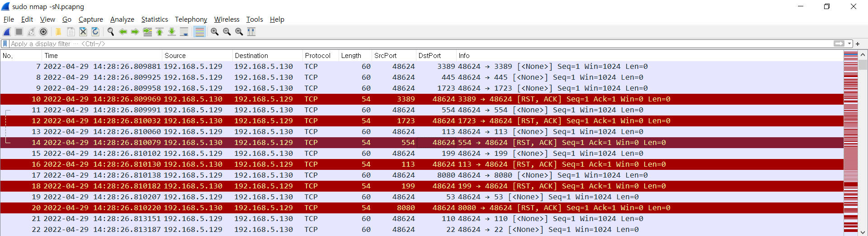Reset text to normal size
This screenshot has height=236, width=868.
pos(239,32)
